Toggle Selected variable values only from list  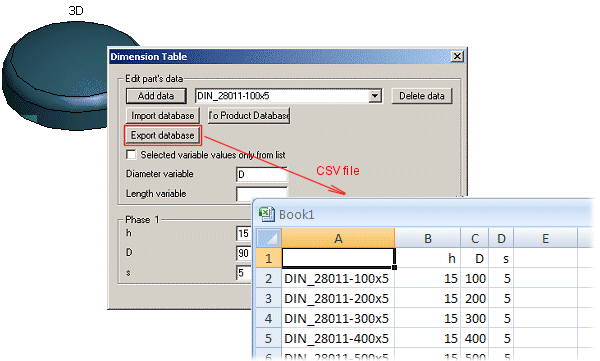point(131,155)
